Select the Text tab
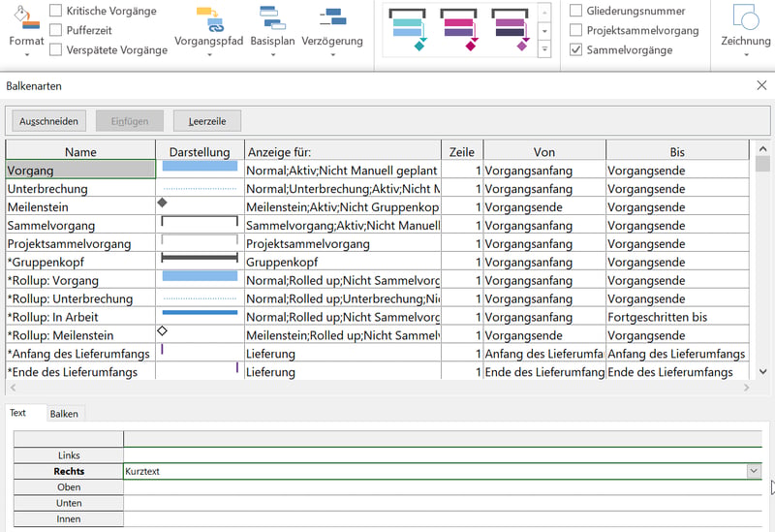This screenshot has width=775, height=532. click(x=18, y=413)
